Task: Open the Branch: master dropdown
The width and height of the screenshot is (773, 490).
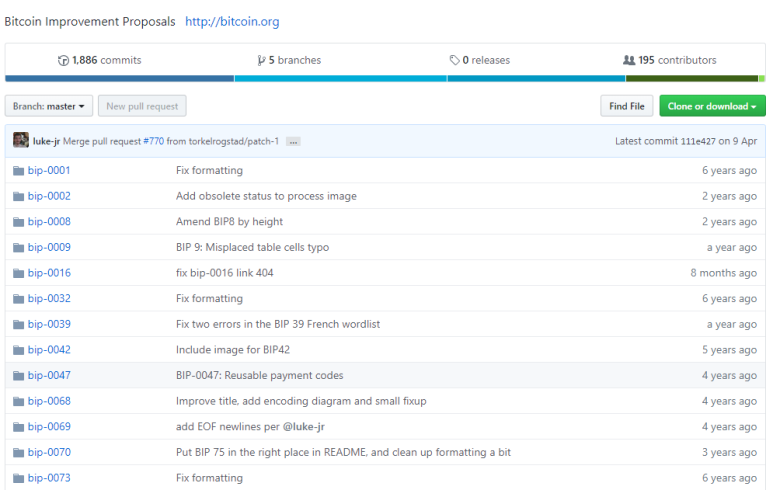Action: (49, 106)
